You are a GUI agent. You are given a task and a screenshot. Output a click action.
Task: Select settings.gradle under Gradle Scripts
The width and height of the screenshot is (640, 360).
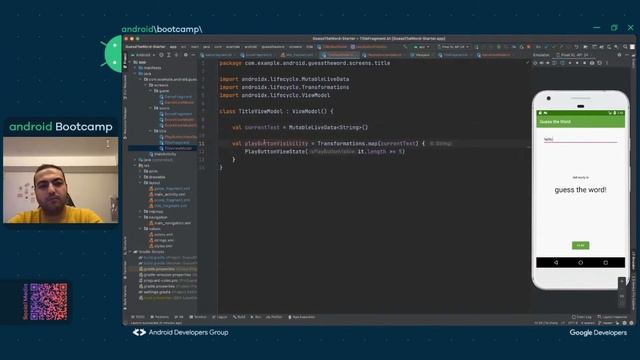[157, 292]
